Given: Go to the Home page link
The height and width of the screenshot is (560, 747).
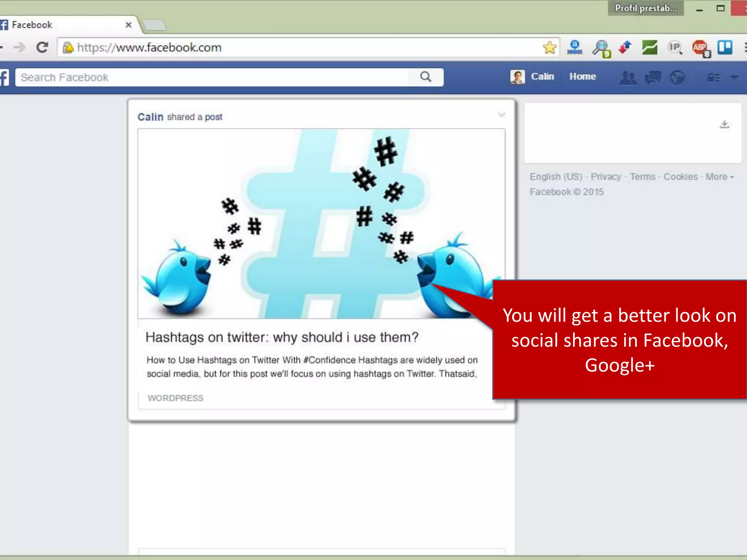Looking at the screenshot, I should click(582, 77).
